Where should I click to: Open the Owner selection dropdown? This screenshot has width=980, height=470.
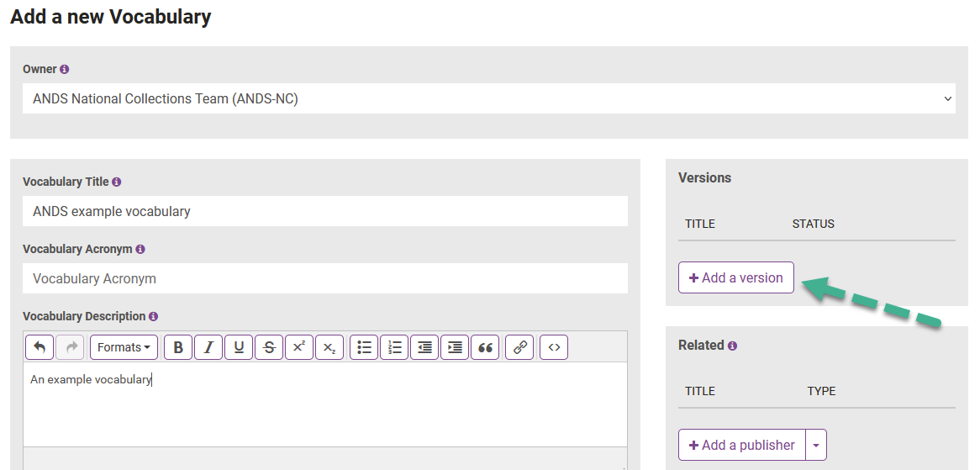pos(489,98)
